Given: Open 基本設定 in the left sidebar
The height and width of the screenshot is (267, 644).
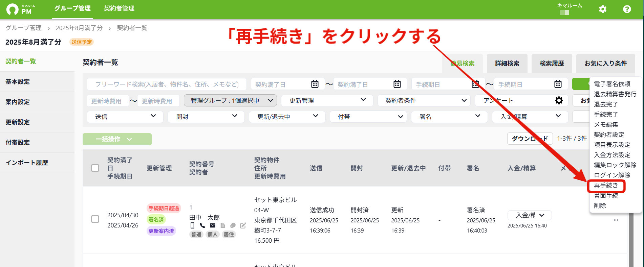Looking at the screenshot, I should click(x=37, y=82).
